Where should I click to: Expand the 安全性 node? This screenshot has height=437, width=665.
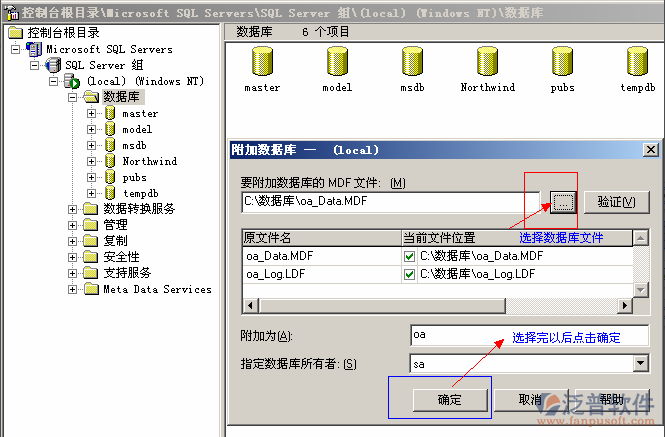73,257
